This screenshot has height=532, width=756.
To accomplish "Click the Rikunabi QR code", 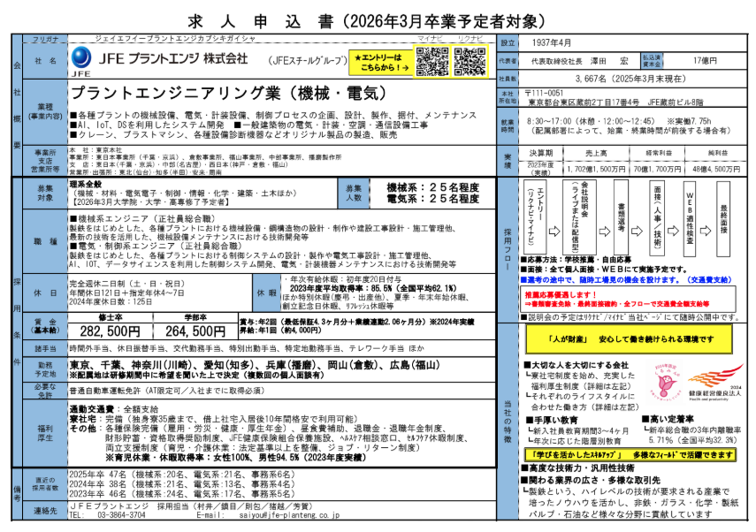I will (470, 61).
